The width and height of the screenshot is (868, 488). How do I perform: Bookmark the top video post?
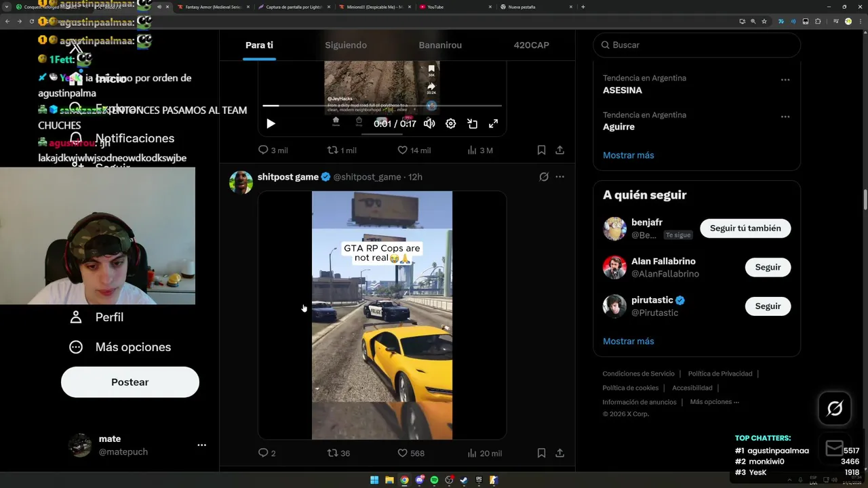pos(541,150)
